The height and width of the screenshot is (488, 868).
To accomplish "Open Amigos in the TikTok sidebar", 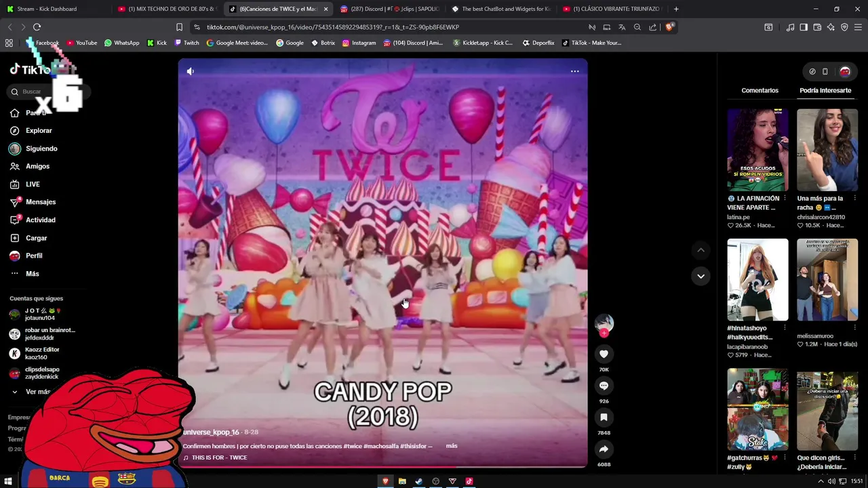I will (37, 166).
